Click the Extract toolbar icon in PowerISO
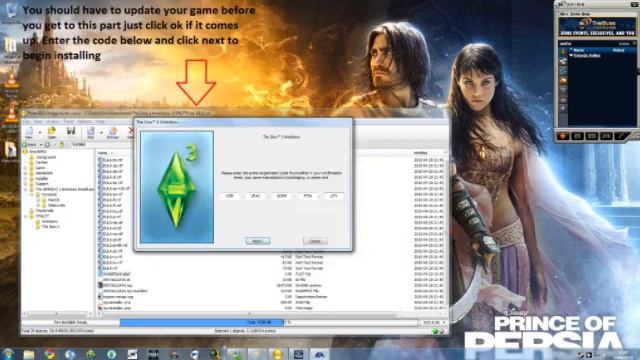Screen dimensions: 640x360 tap(113, 133)
